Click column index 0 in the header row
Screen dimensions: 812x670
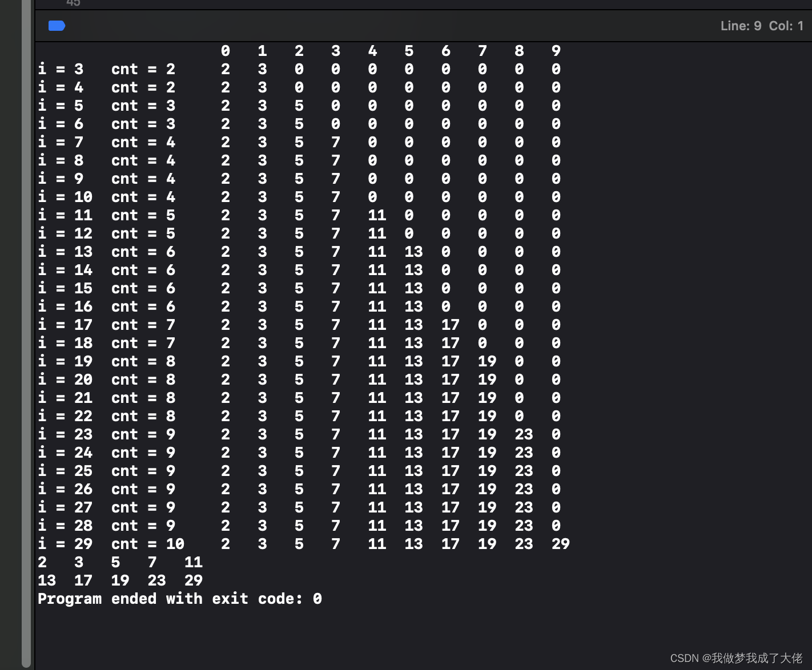[226, 51]
